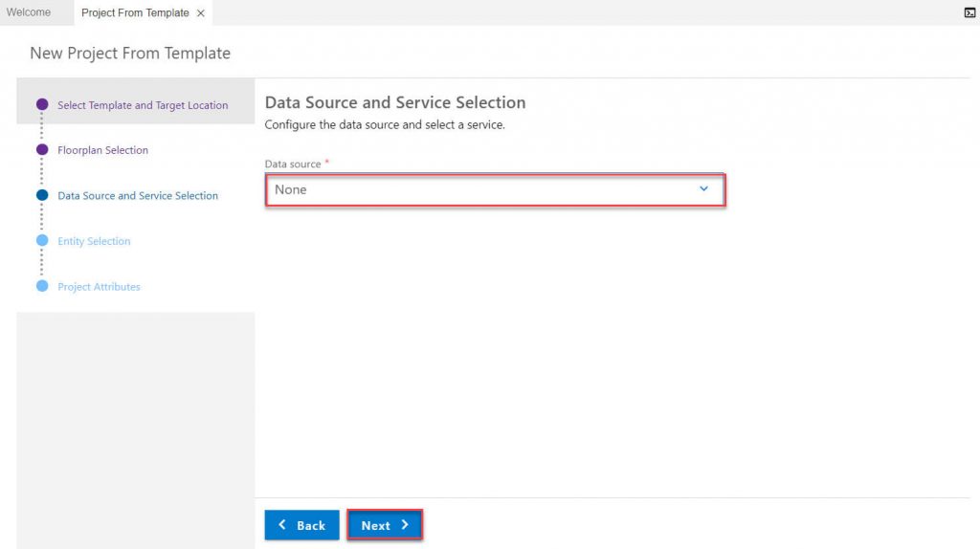Switch to the Welcome tab

(29, 12)
